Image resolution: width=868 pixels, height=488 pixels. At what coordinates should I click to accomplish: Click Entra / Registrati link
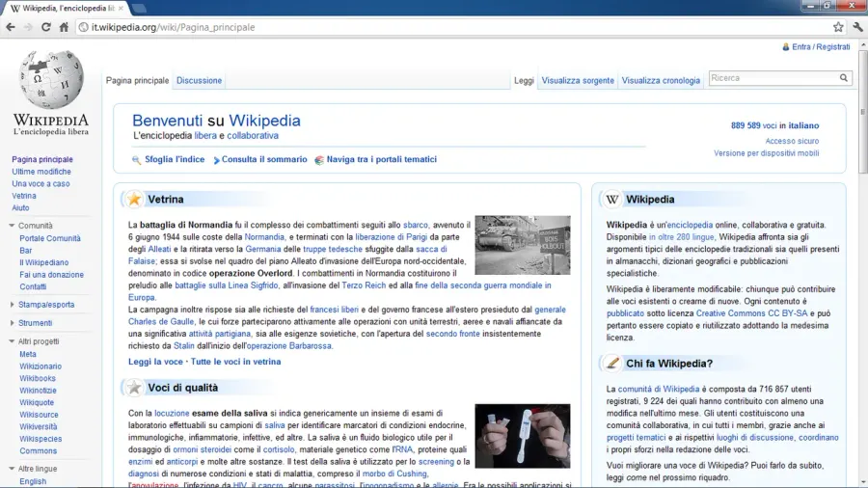(821, 47)
